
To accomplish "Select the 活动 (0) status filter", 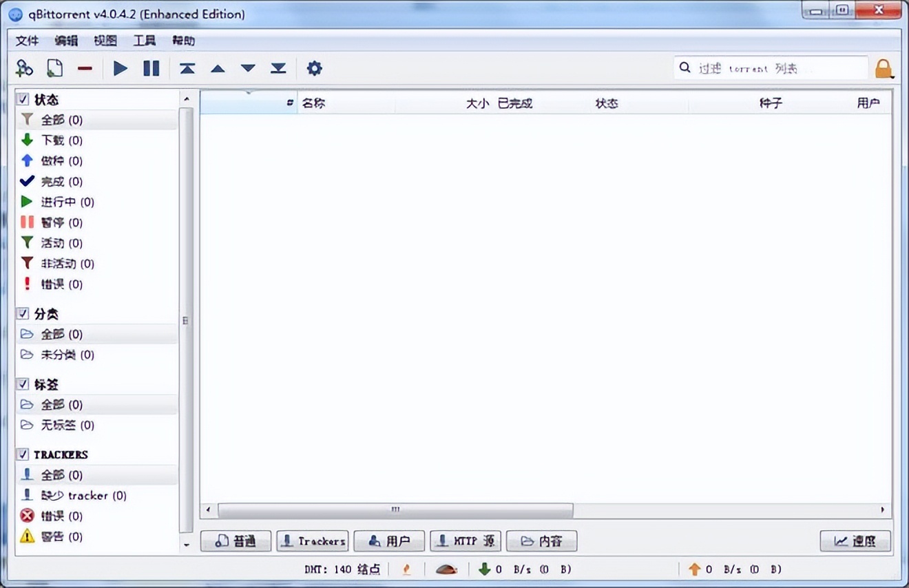I will [x=96, y=243].
